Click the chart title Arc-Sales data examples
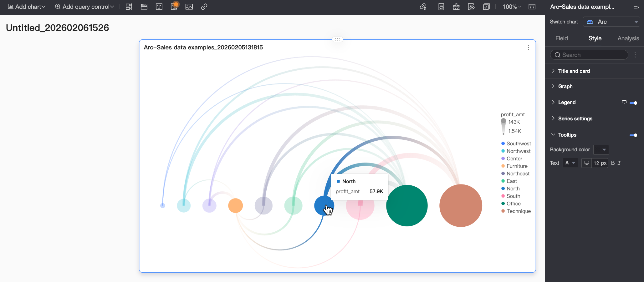This screenshot has height=282, width=644. pos(203,48)
